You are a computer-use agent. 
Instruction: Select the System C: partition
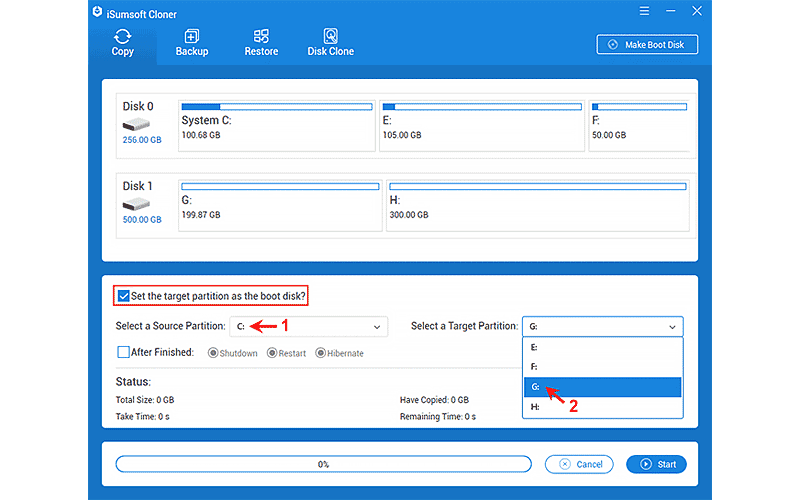tap(277, 126)
